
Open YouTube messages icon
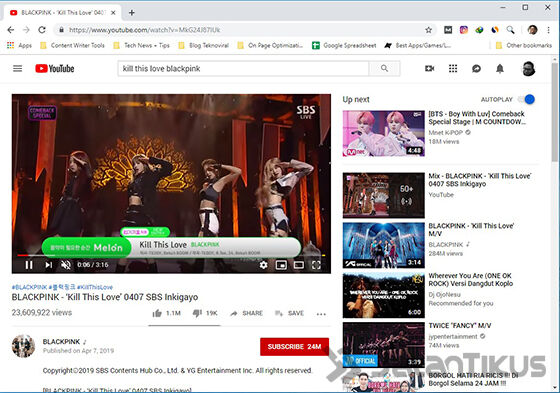pos(476,68)
